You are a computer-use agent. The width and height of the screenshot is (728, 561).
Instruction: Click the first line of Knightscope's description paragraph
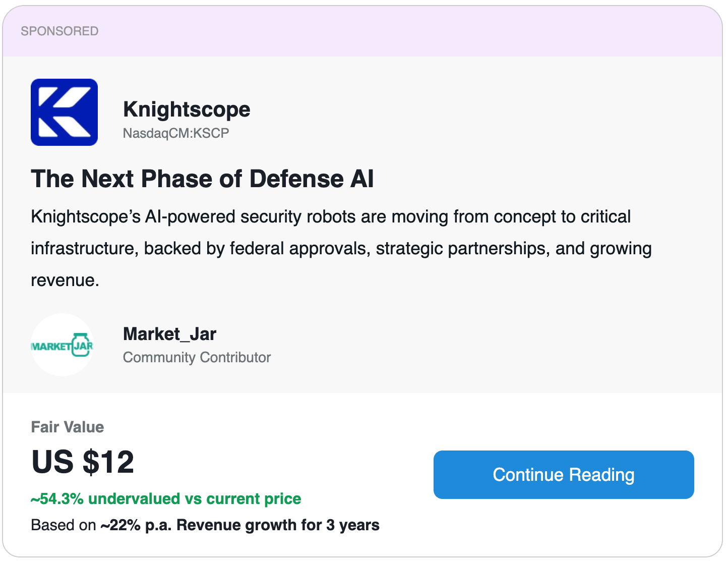click(x=330, y=217)
